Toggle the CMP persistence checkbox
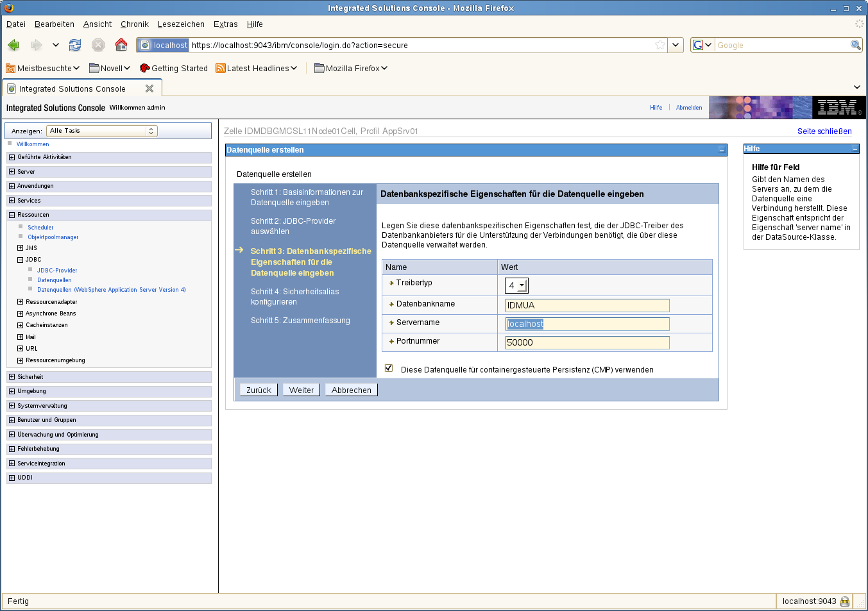The width and height of the screenshot is (868, 611). [x=389, y=368]
